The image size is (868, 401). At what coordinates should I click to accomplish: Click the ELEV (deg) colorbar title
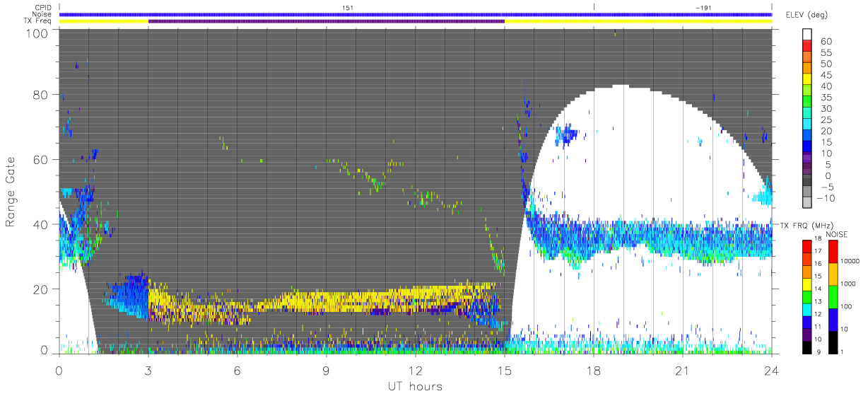(x=808, y=15)
